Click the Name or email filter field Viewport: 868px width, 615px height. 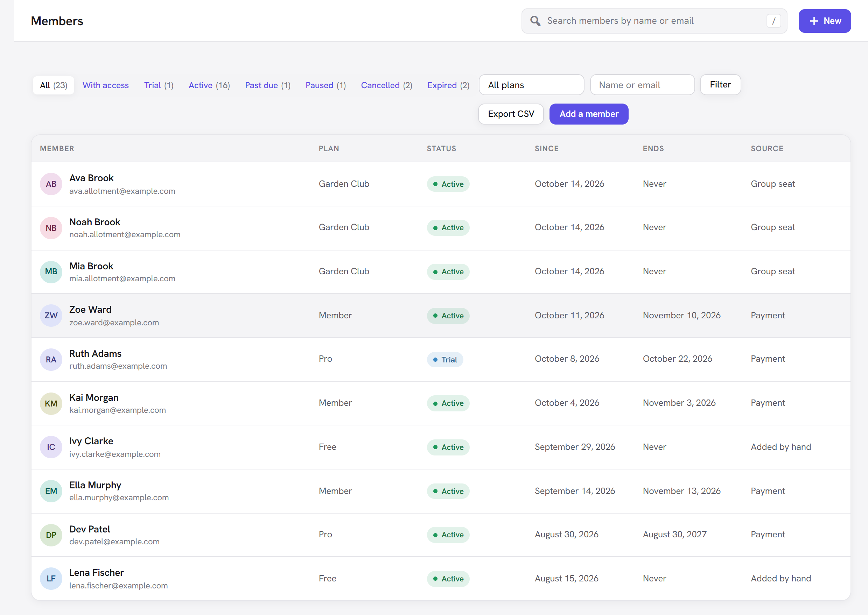coord(642,85)
